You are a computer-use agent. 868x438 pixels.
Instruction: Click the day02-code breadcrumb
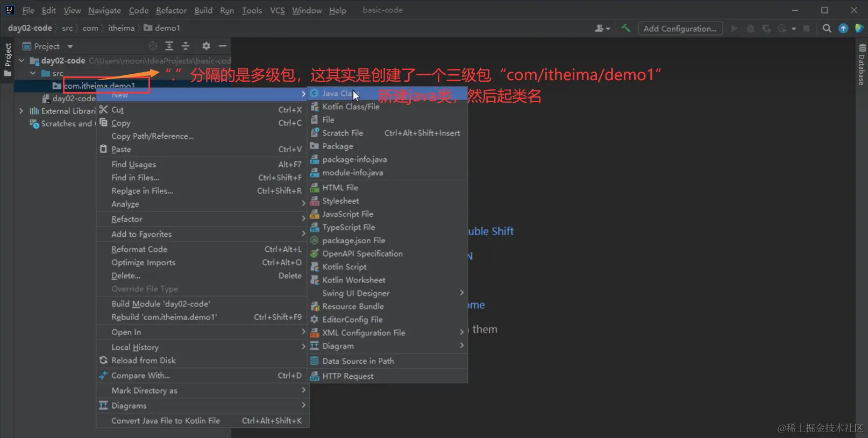(30, 28)
